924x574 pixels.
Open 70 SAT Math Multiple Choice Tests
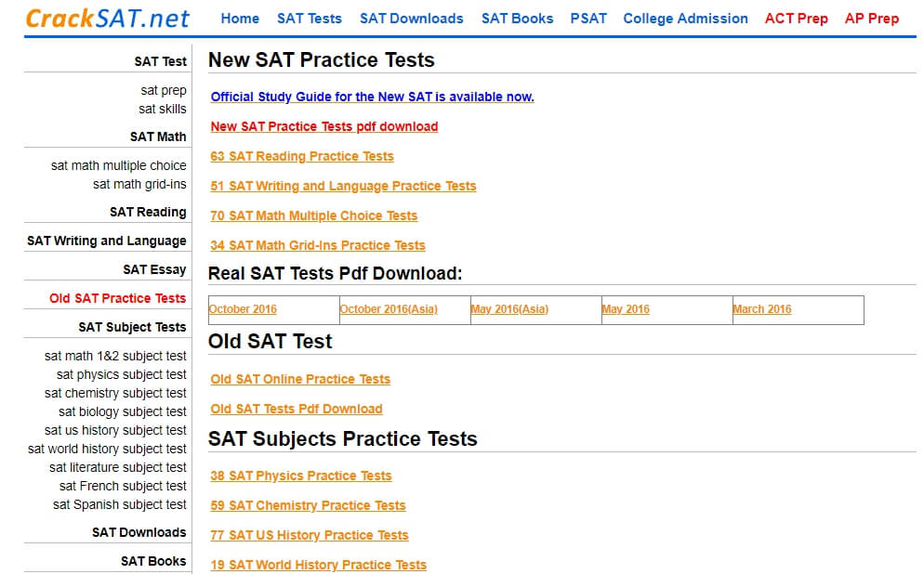314,215
